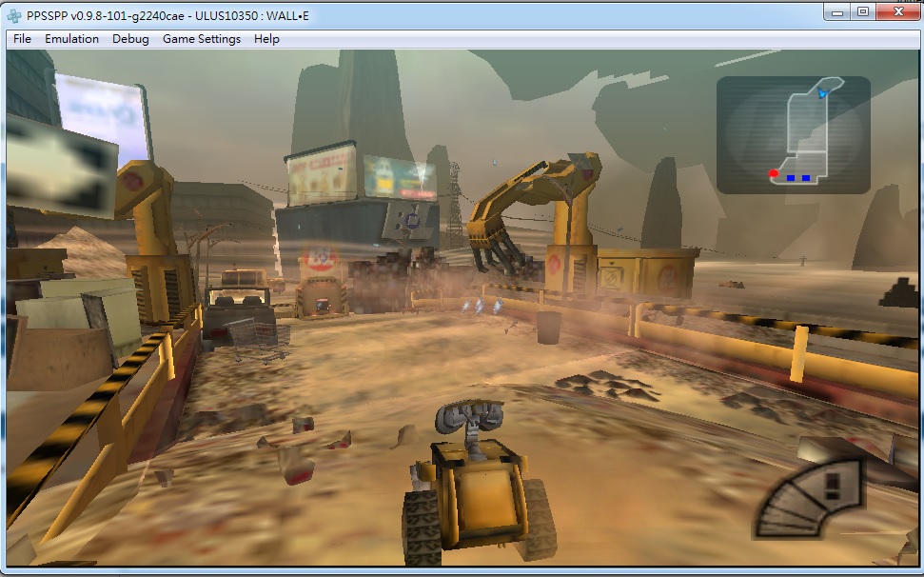Close the PPSSPP window
The width and height of the screenshot is (924, 577).
tap(898, 11)
